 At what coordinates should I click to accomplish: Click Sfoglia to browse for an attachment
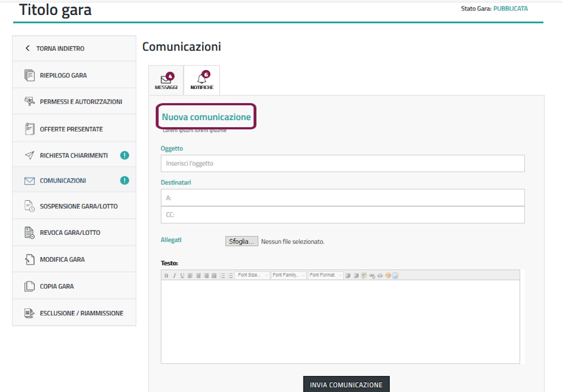(x=241, y=241)
